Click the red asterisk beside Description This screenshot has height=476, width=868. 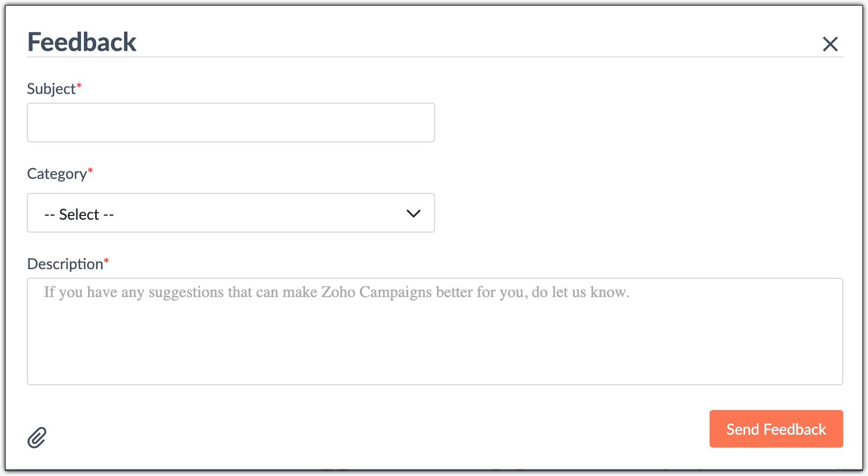tap(106, 261)
